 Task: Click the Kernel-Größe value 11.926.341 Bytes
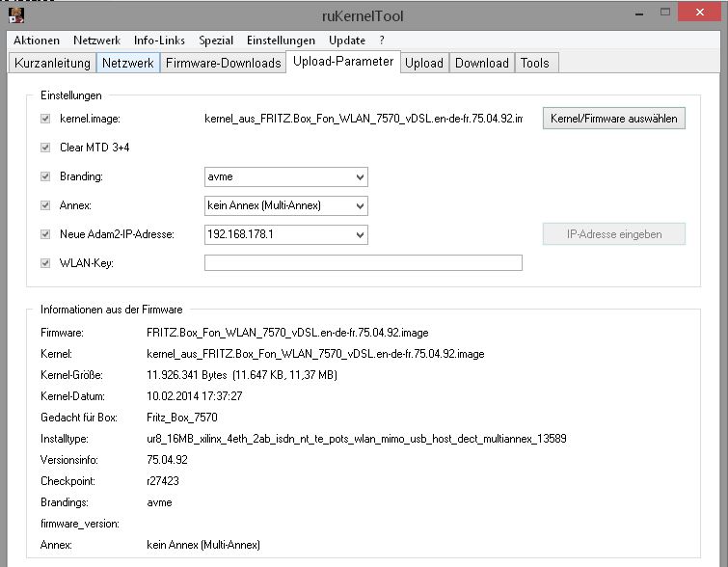(242, 375)
